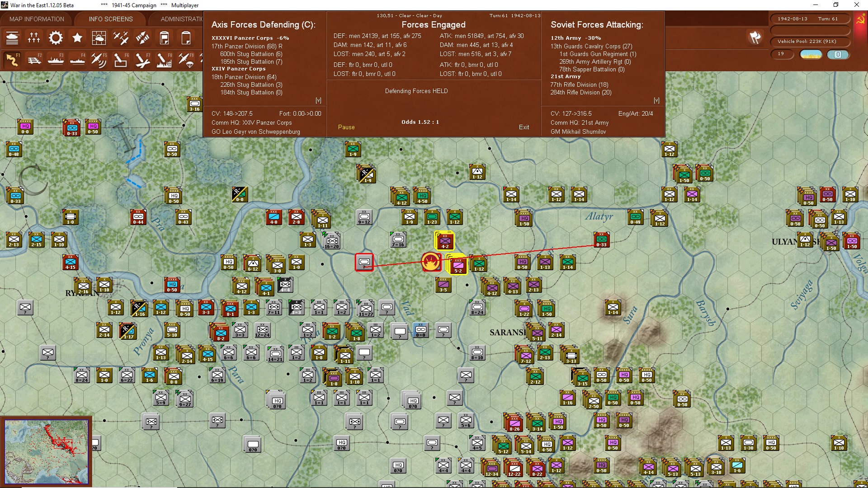The image size is (868, 488).
Task: Click the minimap in bottom-left corner
Action: pos(46,451)
